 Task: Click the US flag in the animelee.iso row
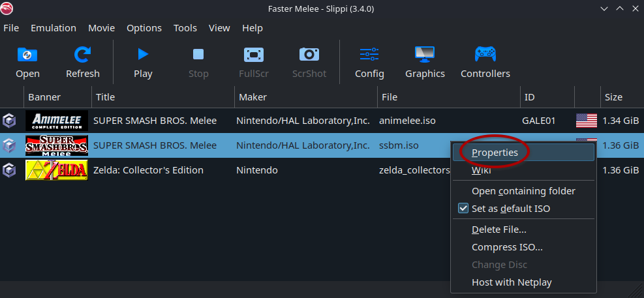pos(587,121)
